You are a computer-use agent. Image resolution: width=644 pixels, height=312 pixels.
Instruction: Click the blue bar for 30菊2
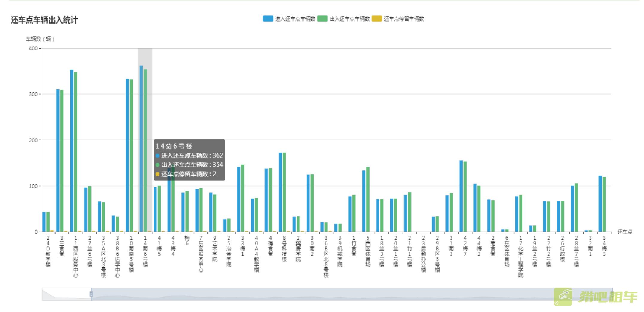tap(308, 203)
